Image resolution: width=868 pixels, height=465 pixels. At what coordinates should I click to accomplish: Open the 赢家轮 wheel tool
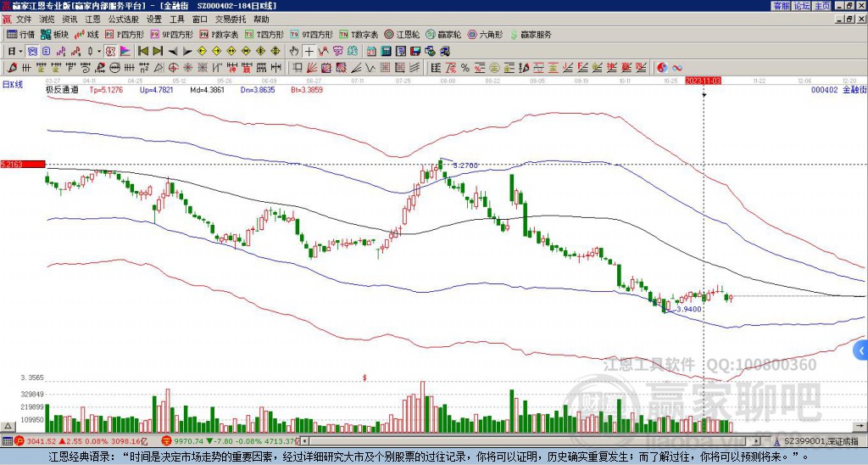[x=443, y=34]
